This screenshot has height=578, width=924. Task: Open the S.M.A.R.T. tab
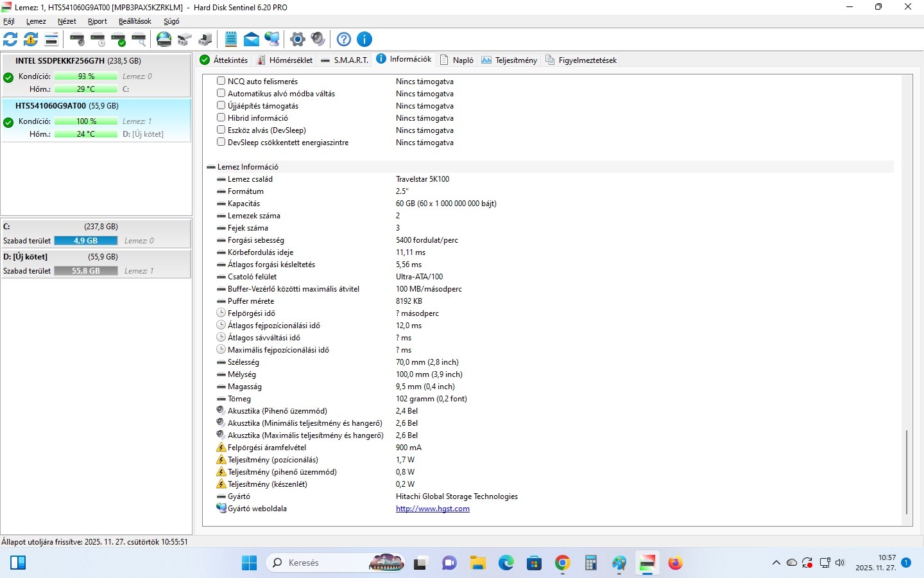(x=345, y=60)
